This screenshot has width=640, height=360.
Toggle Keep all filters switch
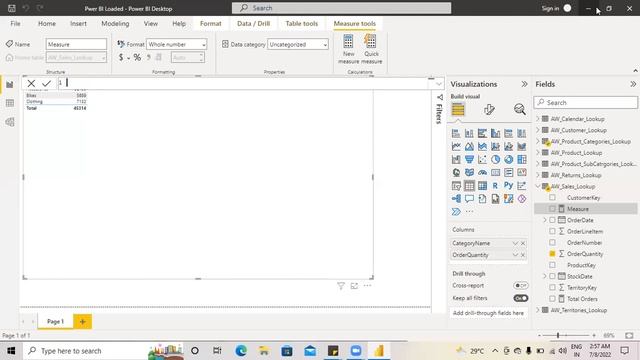[521, 298]
